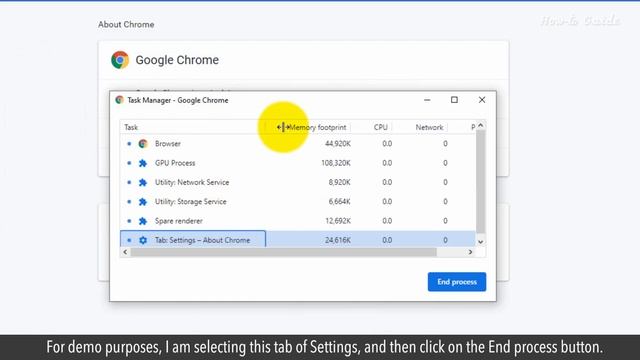The width and height of the screenshot is (640, 360).
Task: Click the 24,616K memory value
Action: 338,240
